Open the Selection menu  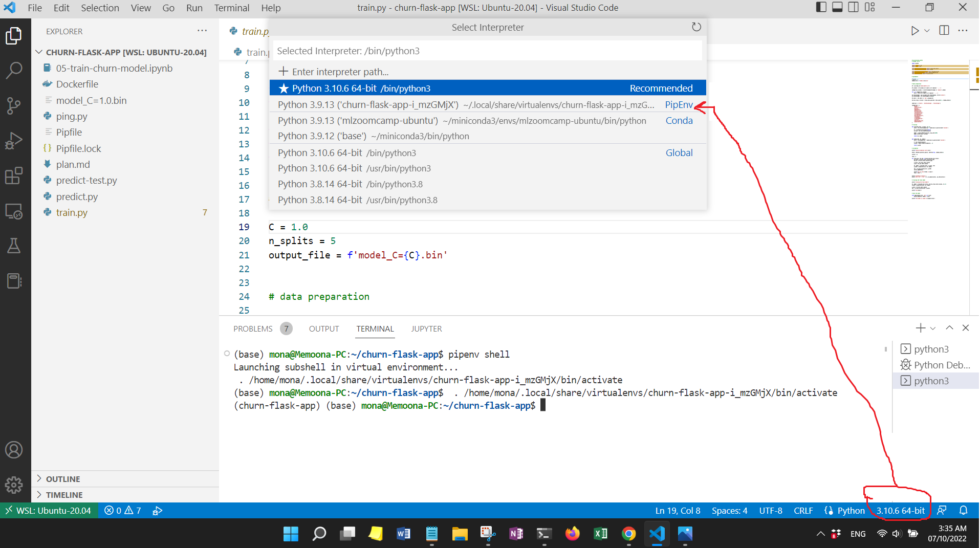tap(100, 8)
